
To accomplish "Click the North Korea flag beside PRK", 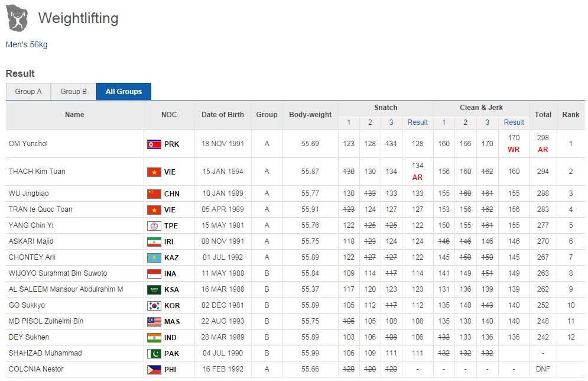I will pos(154,144).
